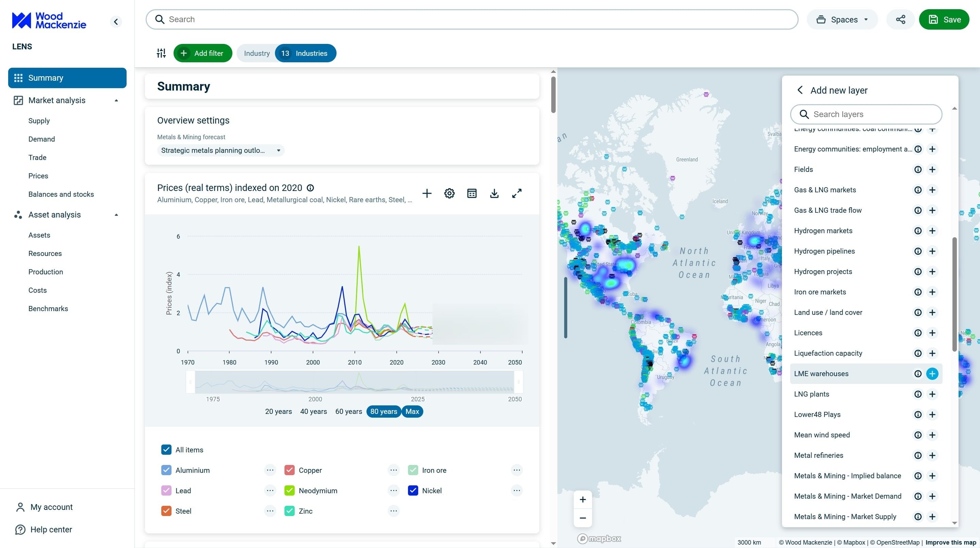Uncheck the Neodymium series
This screenshot has width=980, height=548.
click(290, 491)
